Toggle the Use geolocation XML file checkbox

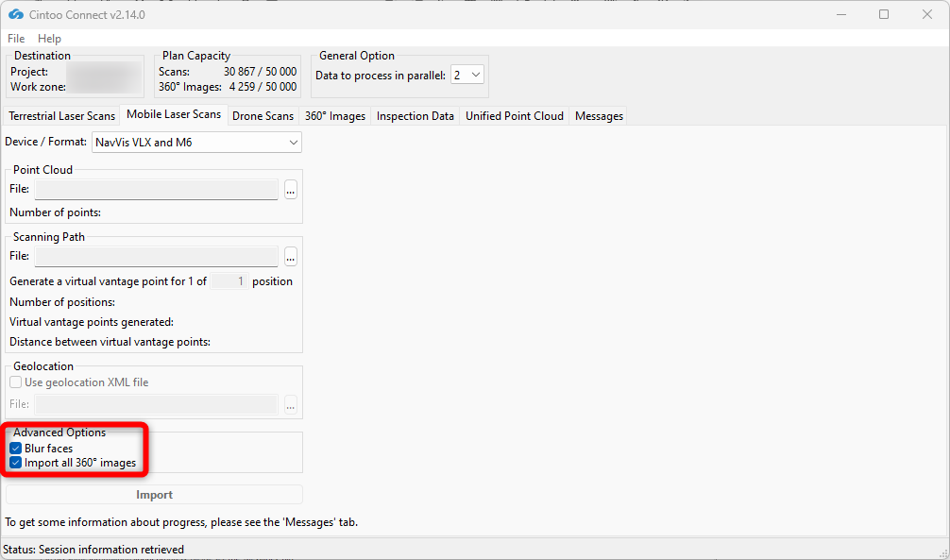(x=16, y=382)
